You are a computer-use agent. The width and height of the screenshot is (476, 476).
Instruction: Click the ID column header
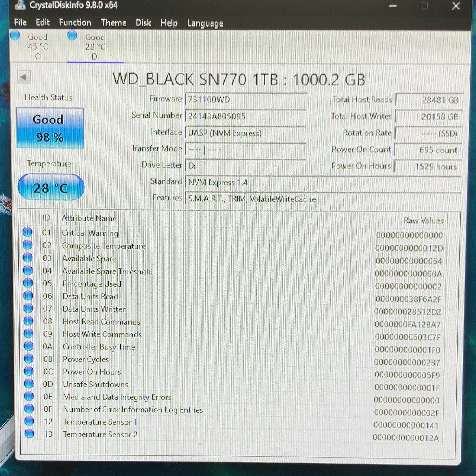[x=46, y=218]
